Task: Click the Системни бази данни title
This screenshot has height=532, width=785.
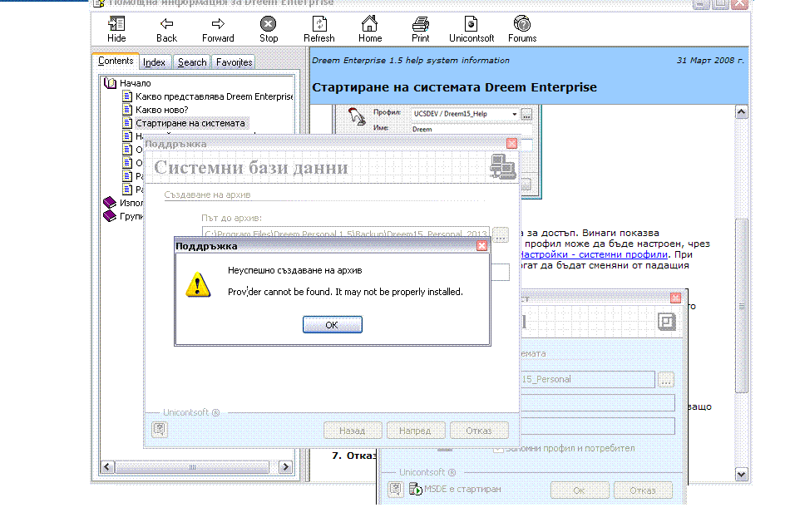Action: click(x=251, y=167)
